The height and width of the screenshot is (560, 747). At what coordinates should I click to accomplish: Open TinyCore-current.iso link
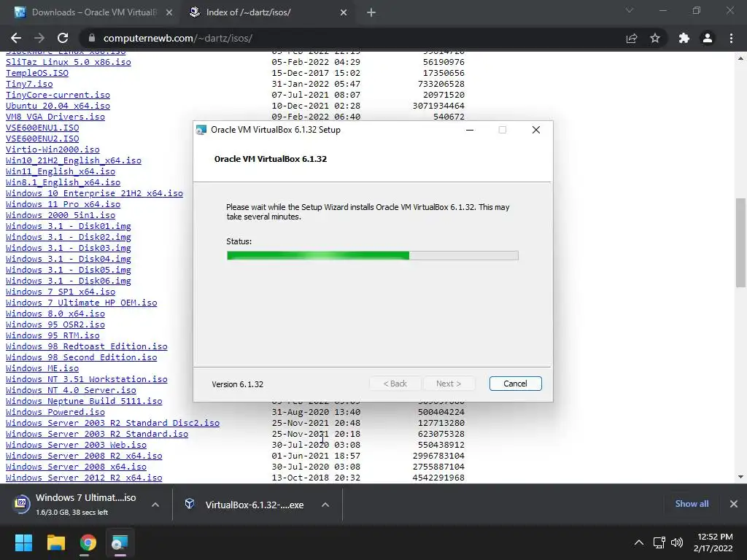click(58, 95)
